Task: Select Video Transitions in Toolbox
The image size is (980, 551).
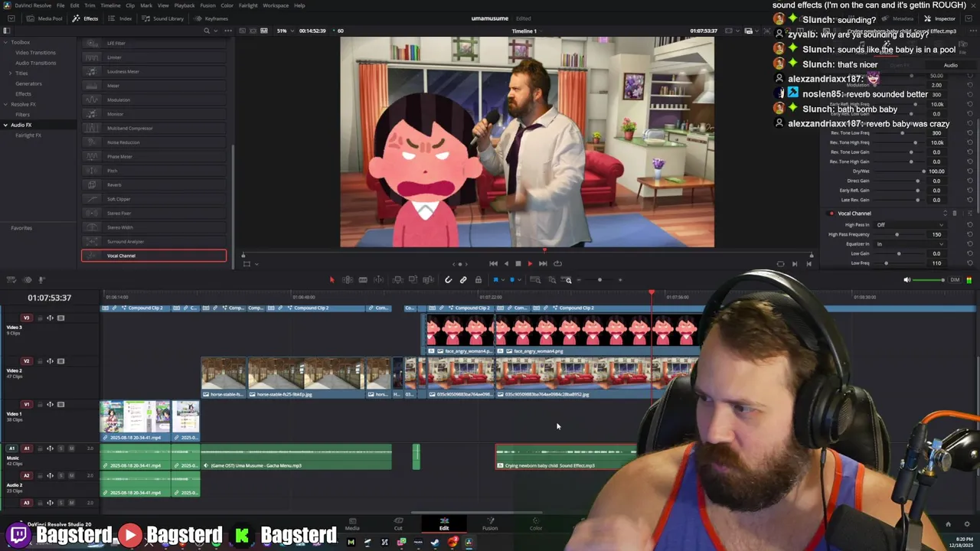Action: pyautogui.click(x=35, y=53)
